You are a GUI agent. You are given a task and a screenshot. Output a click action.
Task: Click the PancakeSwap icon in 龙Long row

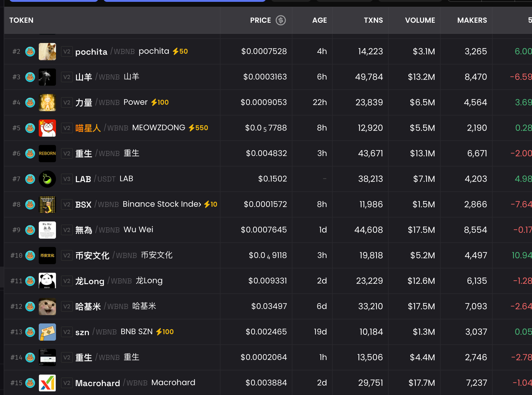tap(30, 281)
